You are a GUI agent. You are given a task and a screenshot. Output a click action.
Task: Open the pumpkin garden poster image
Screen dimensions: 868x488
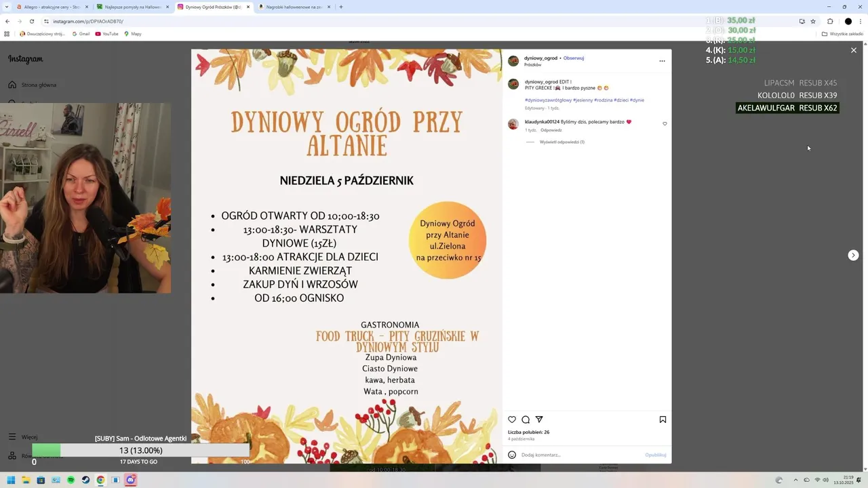(x=347, y=256)
